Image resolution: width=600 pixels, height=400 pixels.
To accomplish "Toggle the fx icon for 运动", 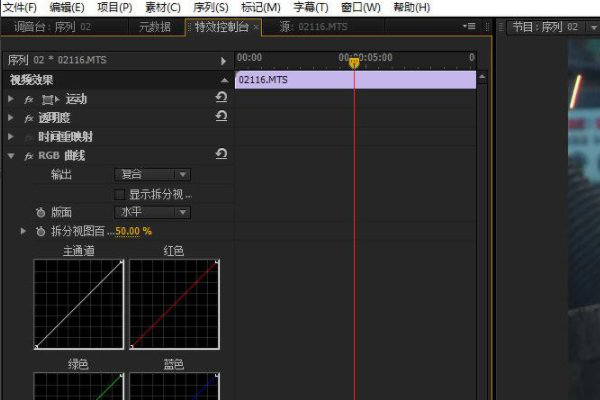I will pyautogui.click(x=29, y=100).
